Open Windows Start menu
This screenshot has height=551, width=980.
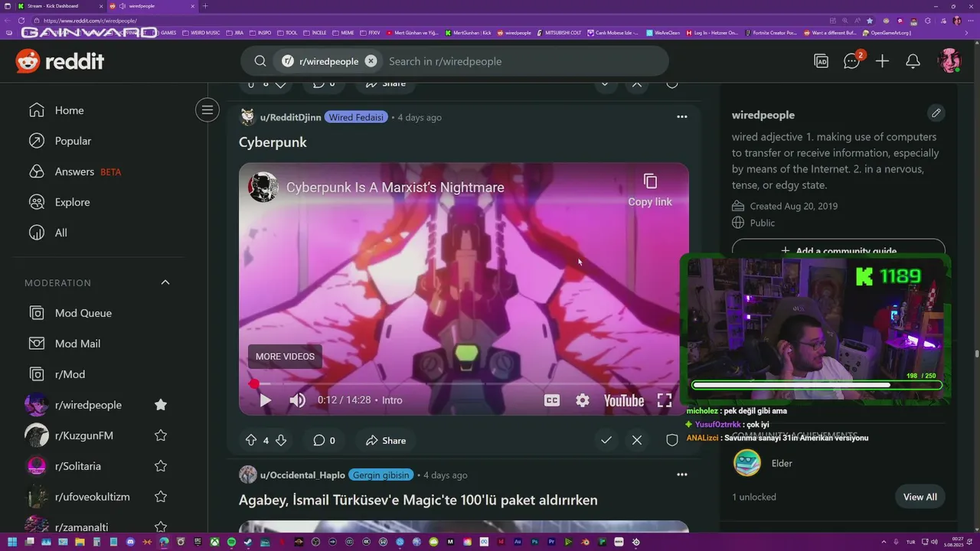(11, 542)
